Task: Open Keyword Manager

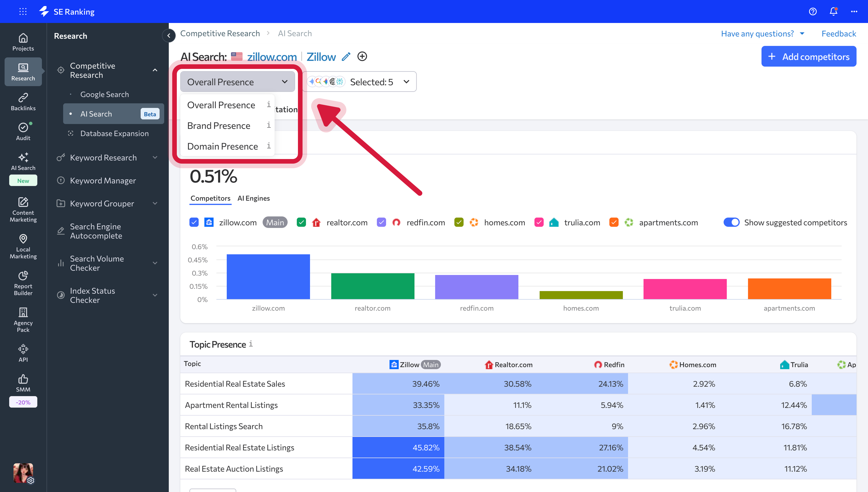Action: point(103,181)
